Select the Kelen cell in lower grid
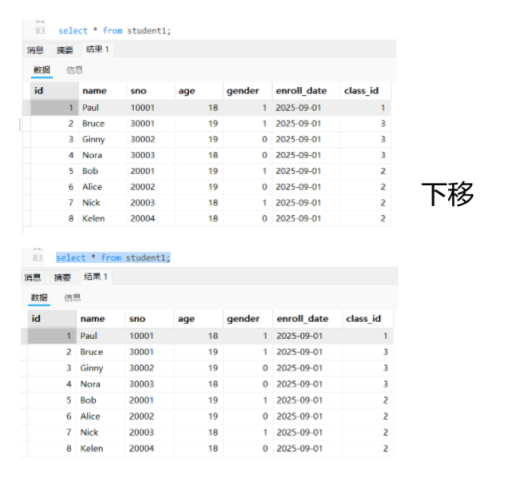This screenshot has width=522, height=479. [x=101, y=449]
